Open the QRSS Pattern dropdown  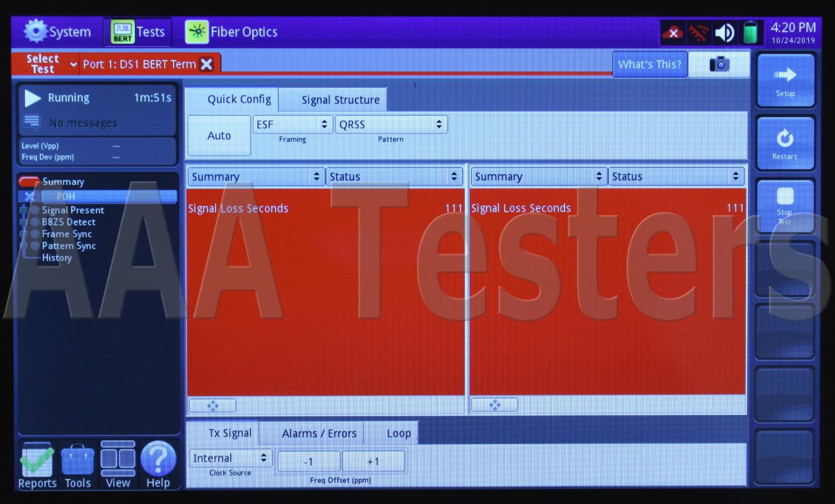pos(391,125)
